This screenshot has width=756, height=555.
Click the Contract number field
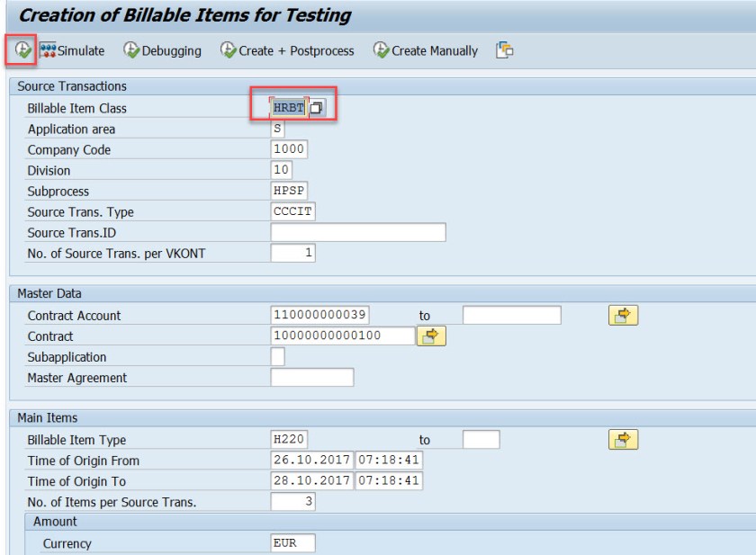click(x=343, y=336)
